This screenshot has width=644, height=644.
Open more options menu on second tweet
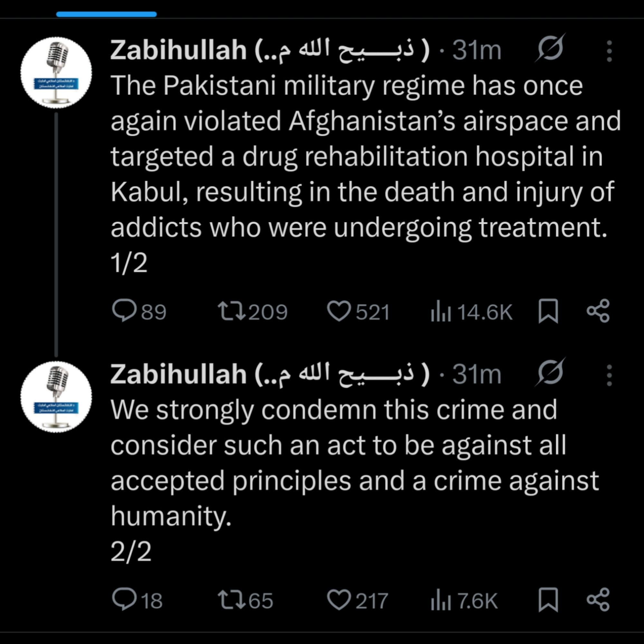click(609, 375)
